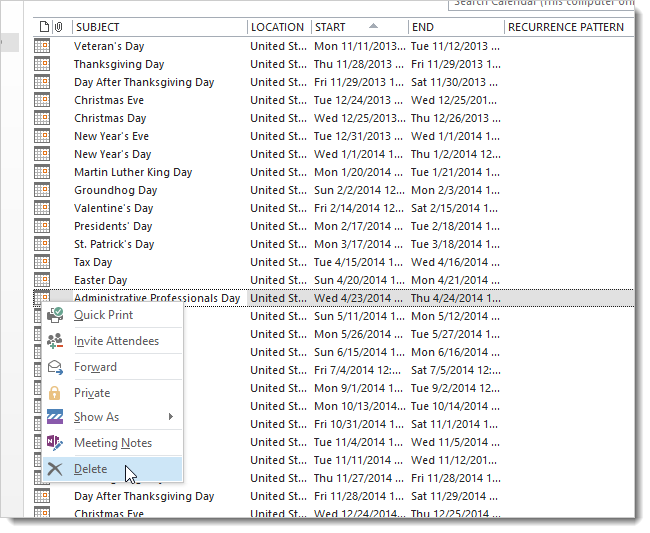
Task: Select the Easter Day subject
Action: 101,280
